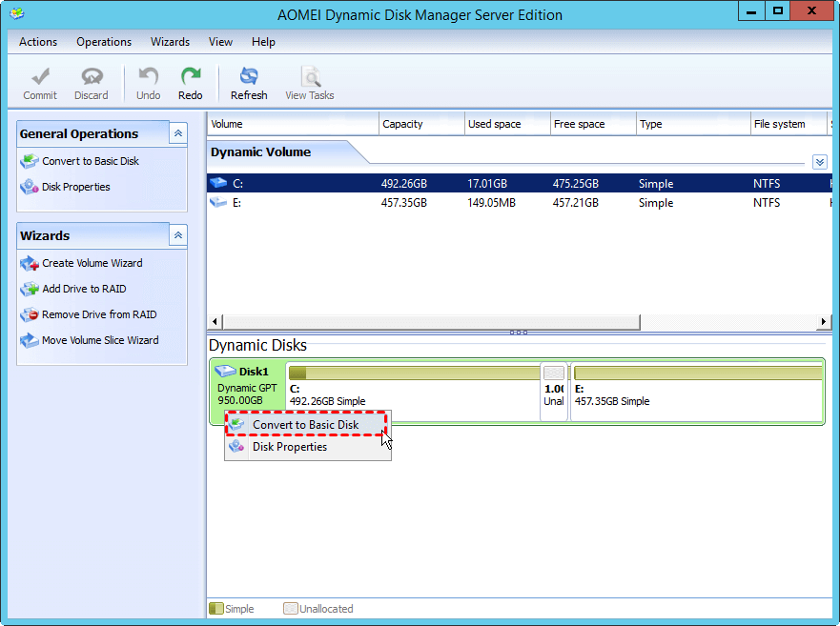Viewport: 840px width, 626px height.
Task: Click the Remove Drive from RAID link
Action: click(99, 314)
